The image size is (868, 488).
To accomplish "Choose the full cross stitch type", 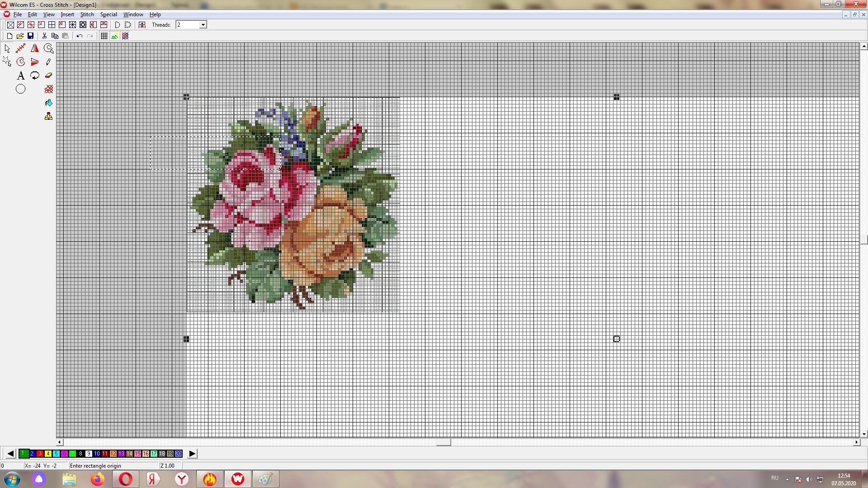I will (x=10, y=25).
